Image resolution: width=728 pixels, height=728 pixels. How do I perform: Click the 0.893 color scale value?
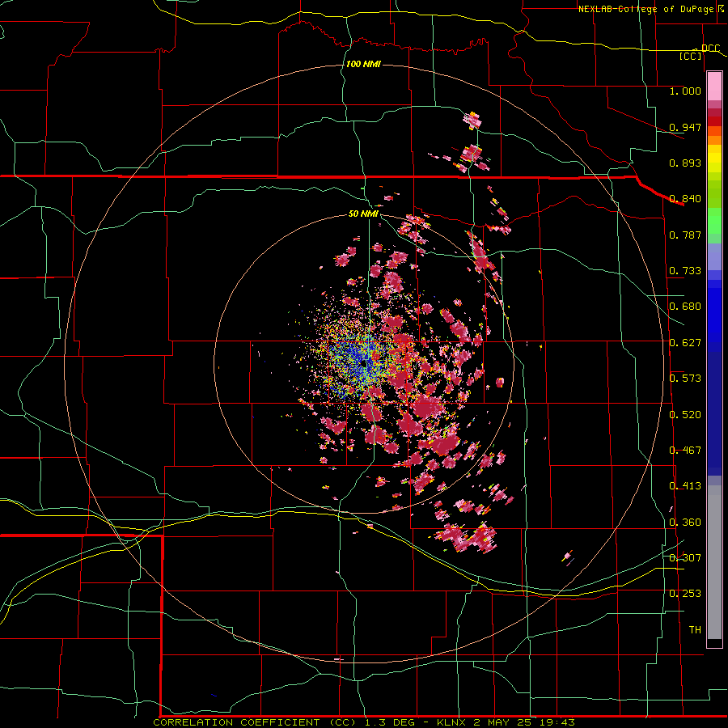pos(685,163)
